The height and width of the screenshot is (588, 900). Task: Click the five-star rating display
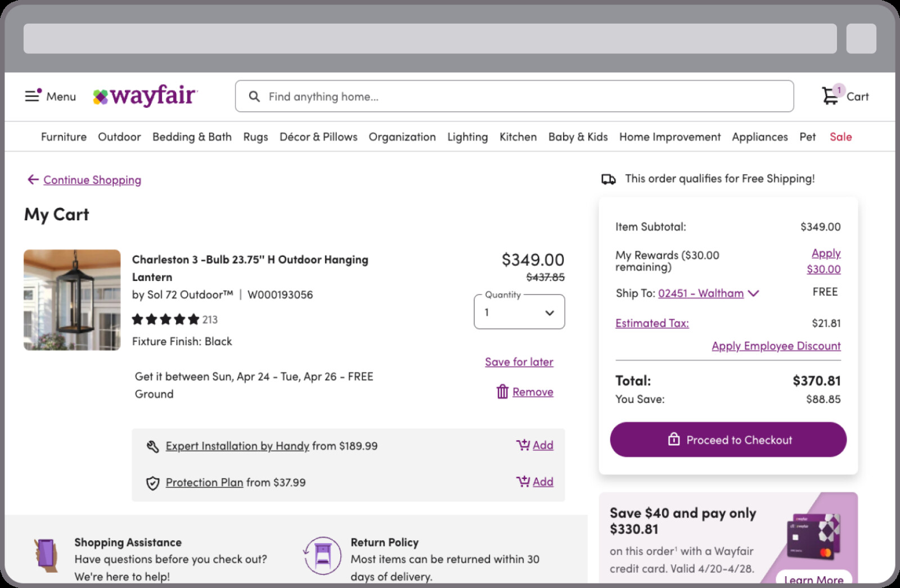(x=166, y=319)
